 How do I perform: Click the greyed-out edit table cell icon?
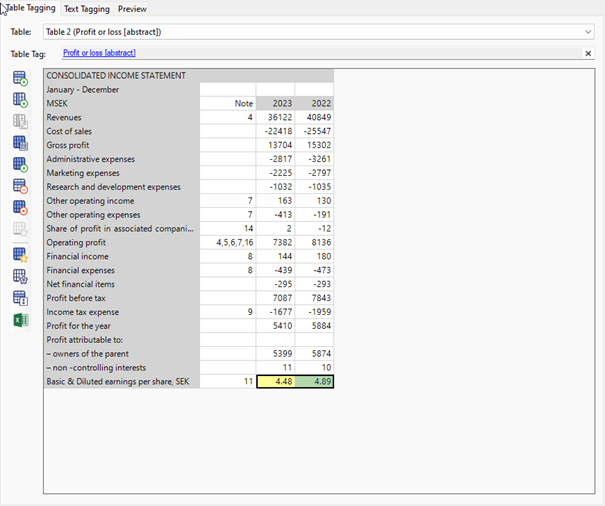tap(20, 121)
